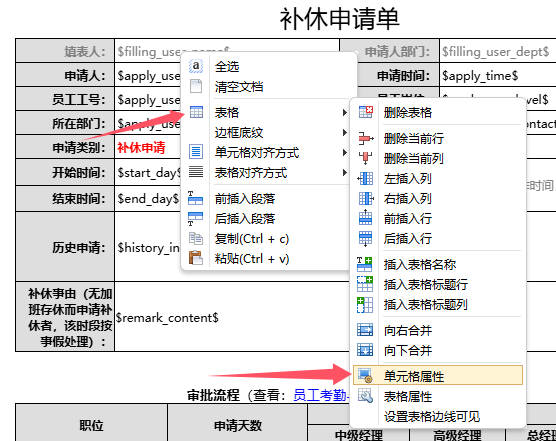Click the 向右合并 merge right icon
Image resolution: width=556 pixels, height=441 pixels.
coord(365,330)
